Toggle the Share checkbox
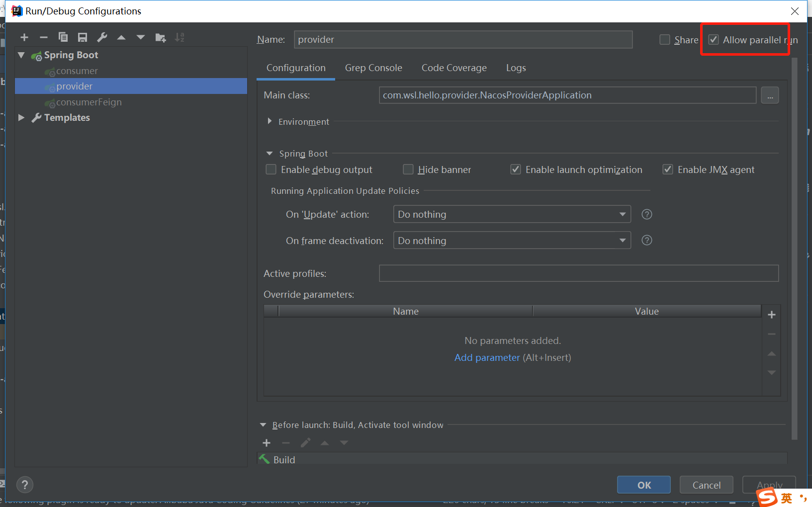Image resolution: width=812 pixels, height=507 pixels. [665, 40]
